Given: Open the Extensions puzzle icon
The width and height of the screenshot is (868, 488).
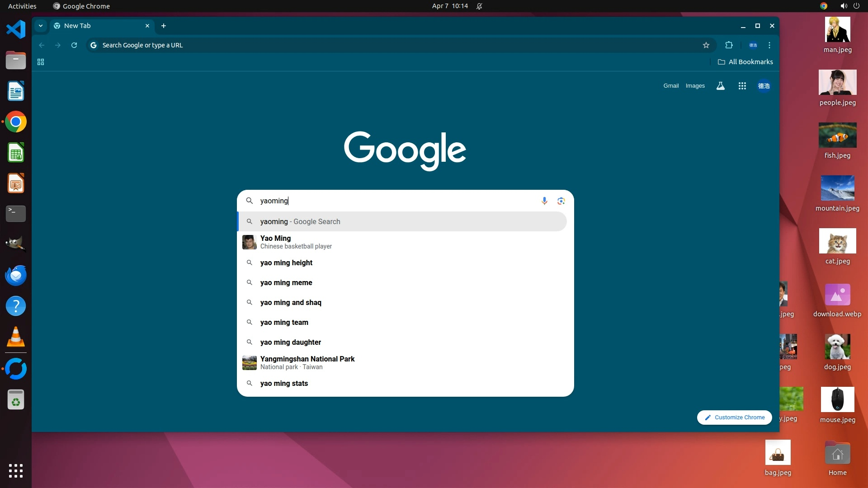Looking at the screenshot, I should 729,45.
